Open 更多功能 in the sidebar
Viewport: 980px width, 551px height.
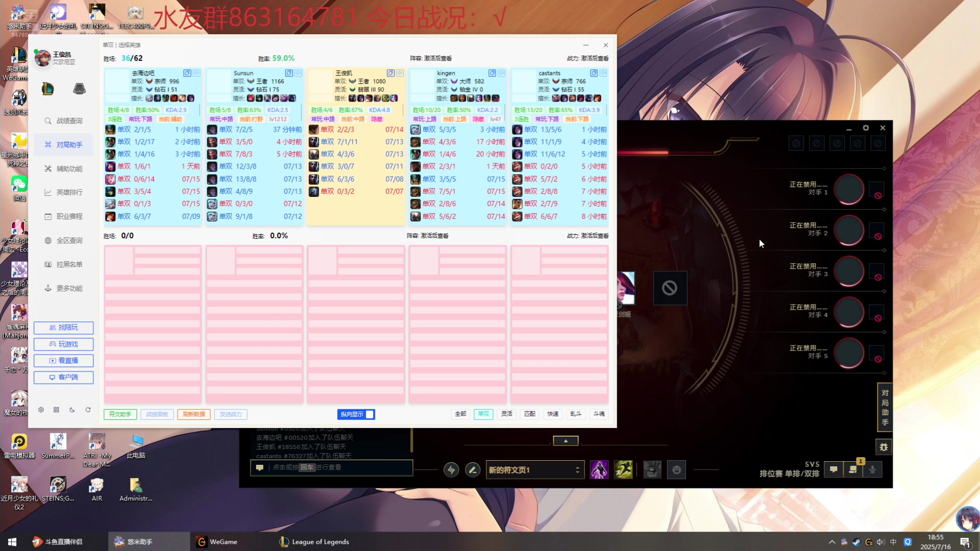click(64, 288)
